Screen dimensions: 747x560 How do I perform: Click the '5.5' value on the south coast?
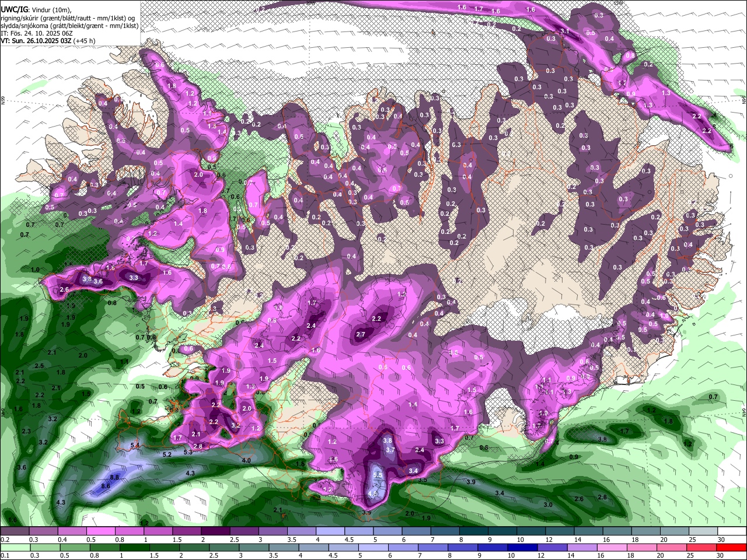click(378, 475)
